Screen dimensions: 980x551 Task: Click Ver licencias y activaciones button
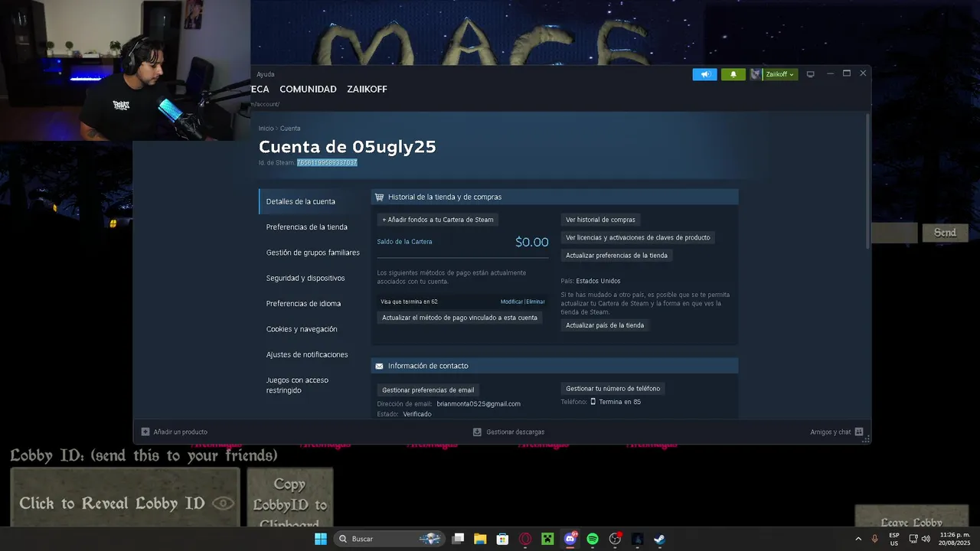click(x=638, y=237)
